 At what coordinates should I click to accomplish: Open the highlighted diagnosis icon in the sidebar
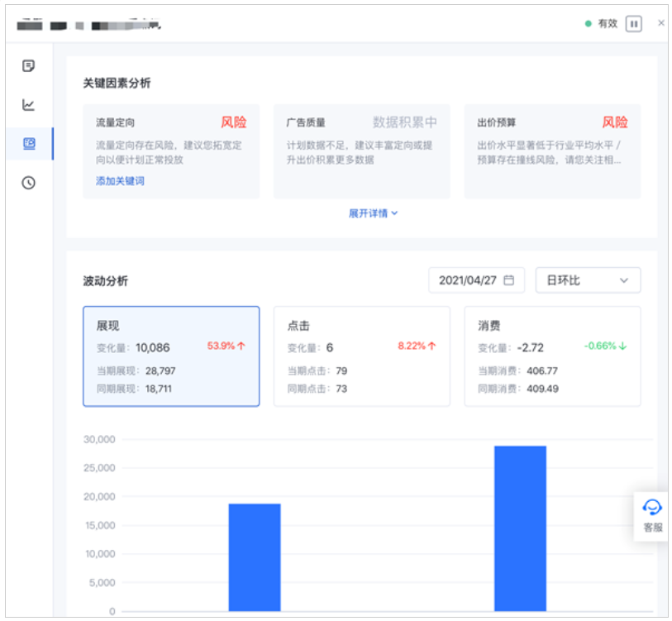(29, 142)
